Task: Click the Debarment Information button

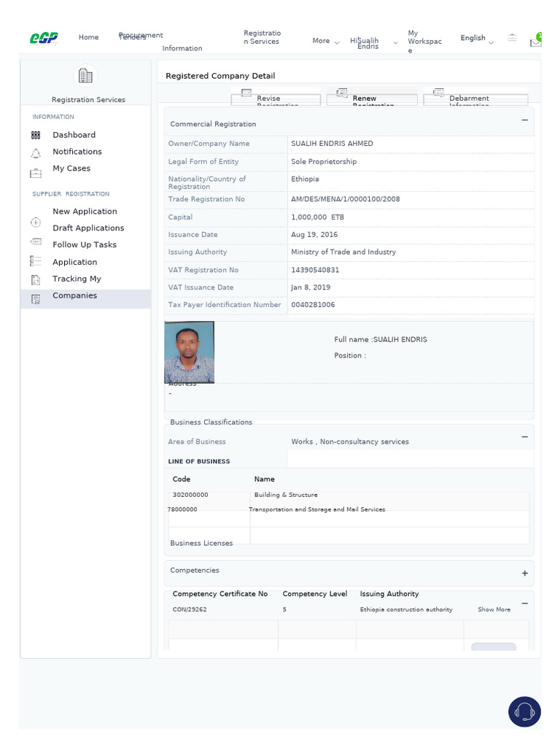Action: pyautogui.click(x=475, y=99)
